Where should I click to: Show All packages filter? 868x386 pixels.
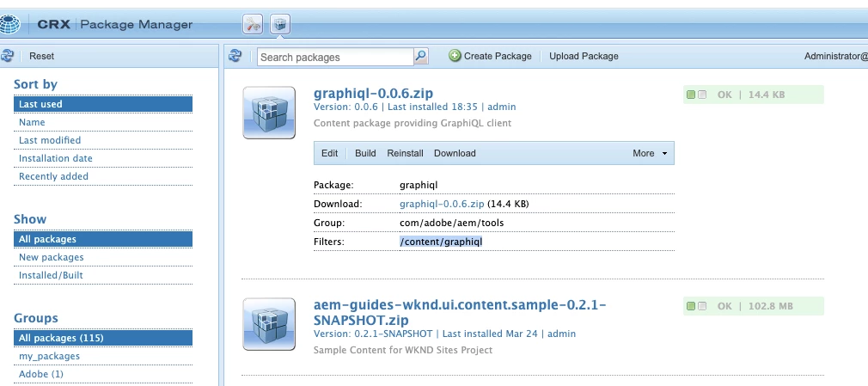[x=103, y=239]
